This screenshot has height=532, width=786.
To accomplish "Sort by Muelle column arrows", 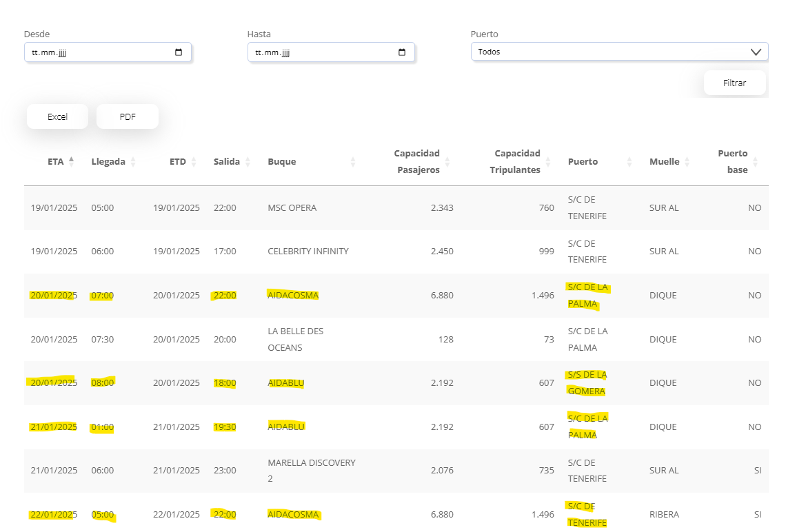I will (x=687, y=161).
